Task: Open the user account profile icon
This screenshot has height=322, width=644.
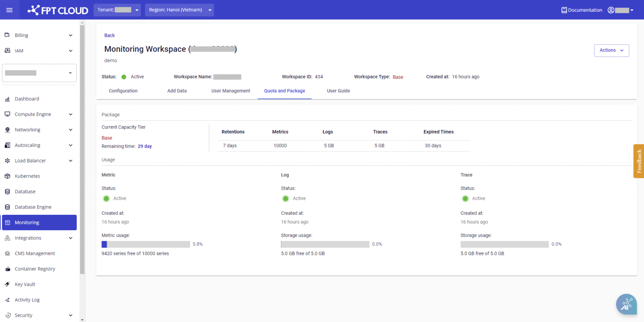Action: click(x=611, y=10)
